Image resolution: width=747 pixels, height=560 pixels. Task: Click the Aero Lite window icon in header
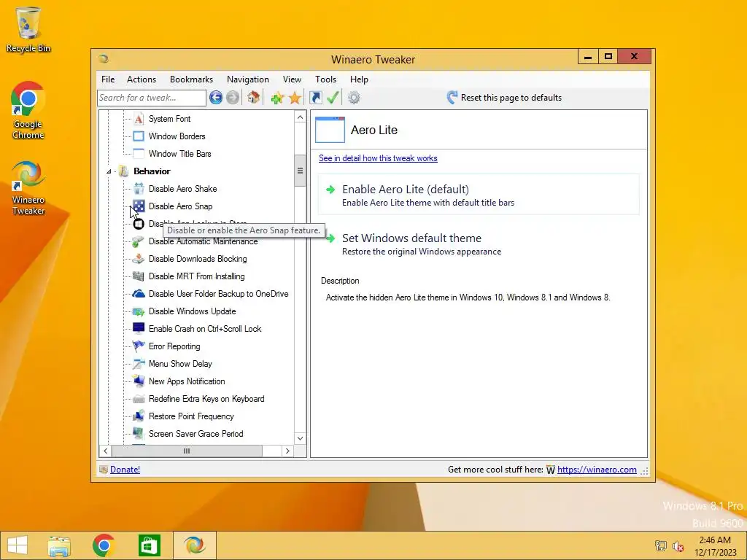[x=330, y=130]
